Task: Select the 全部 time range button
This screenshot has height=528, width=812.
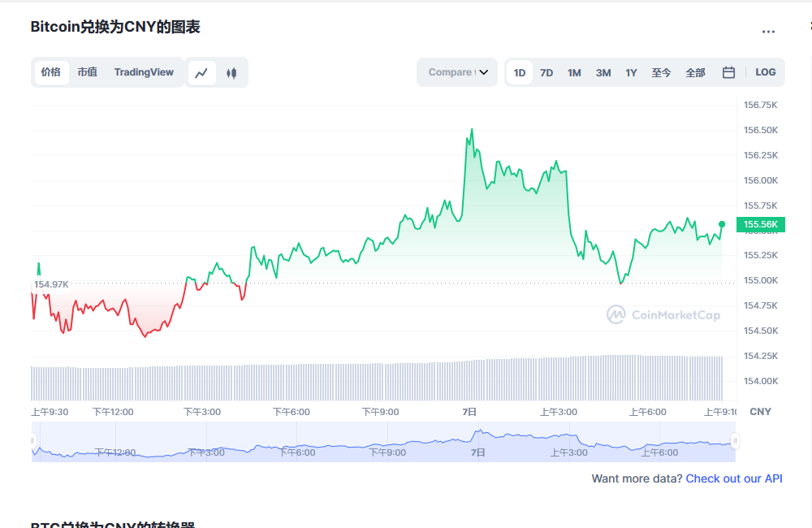Action: point(695,72)
